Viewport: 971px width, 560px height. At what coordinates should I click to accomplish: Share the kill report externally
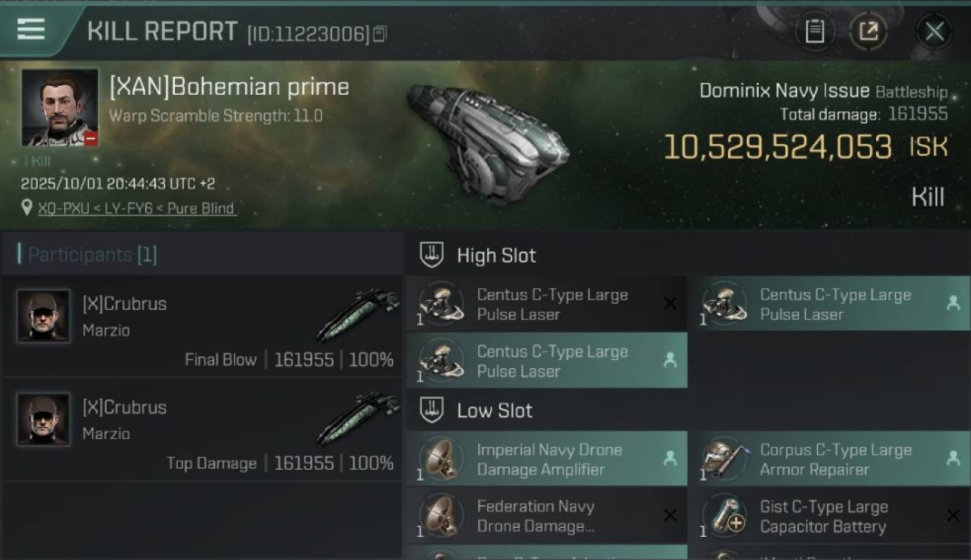pyautogui.click(x=869, y=31)
